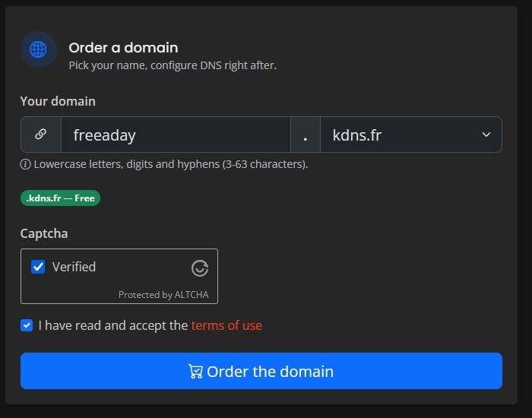Click the dot separator between name and extension
The width and height of the screenshot is (532, 418).
point(306,135)
